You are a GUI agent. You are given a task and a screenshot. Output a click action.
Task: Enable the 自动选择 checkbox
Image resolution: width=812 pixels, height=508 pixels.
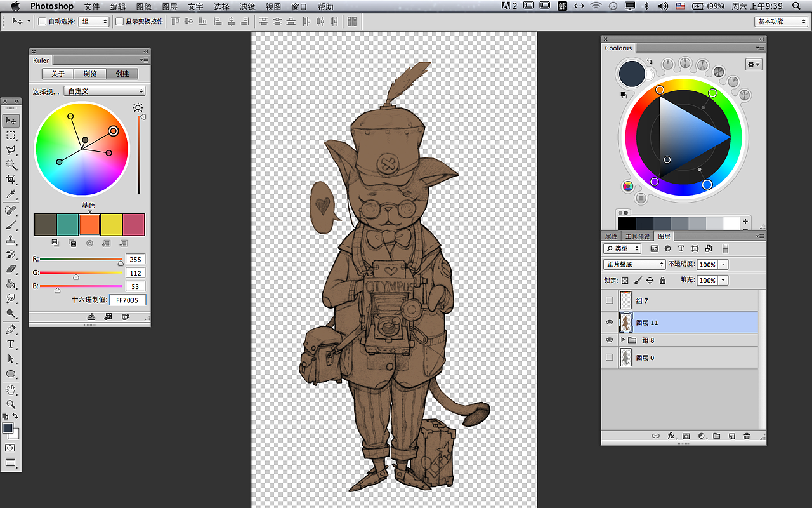[x=43, y=21]
